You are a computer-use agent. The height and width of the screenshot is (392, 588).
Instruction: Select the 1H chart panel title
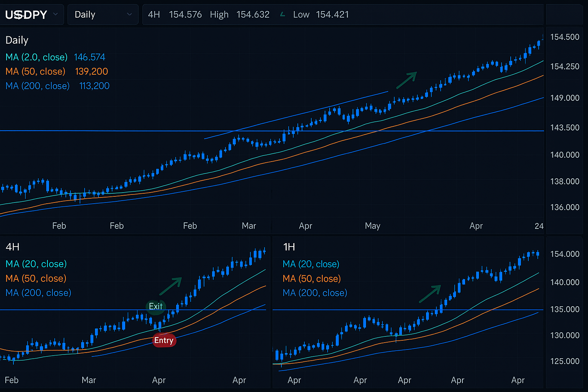coord(289,247)
